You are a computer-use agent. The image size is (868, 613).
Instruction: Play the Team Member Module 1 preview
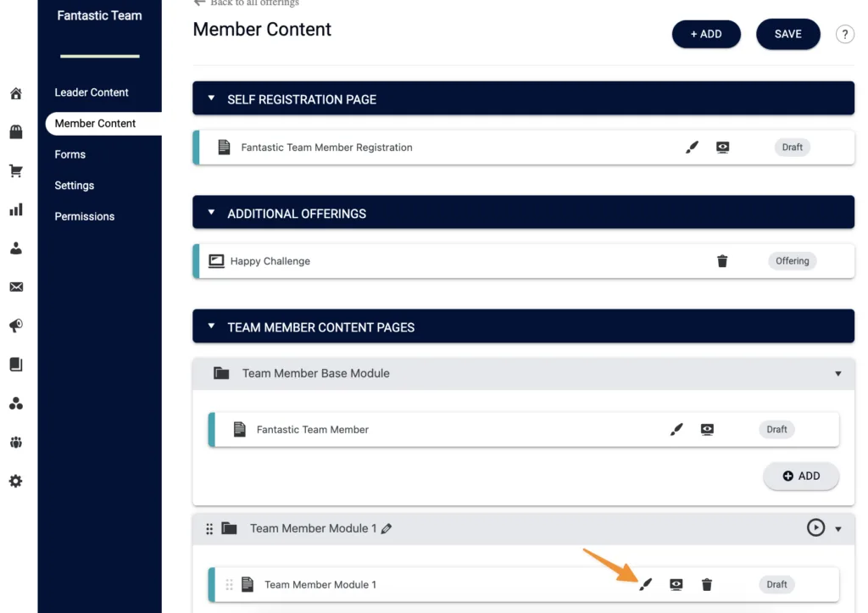pos(814,527)
